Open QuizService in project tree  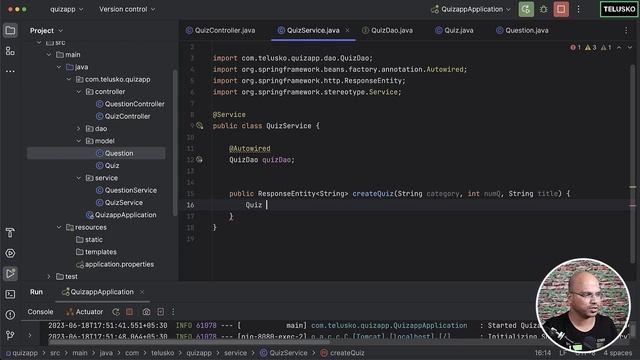tap(119, 202)
